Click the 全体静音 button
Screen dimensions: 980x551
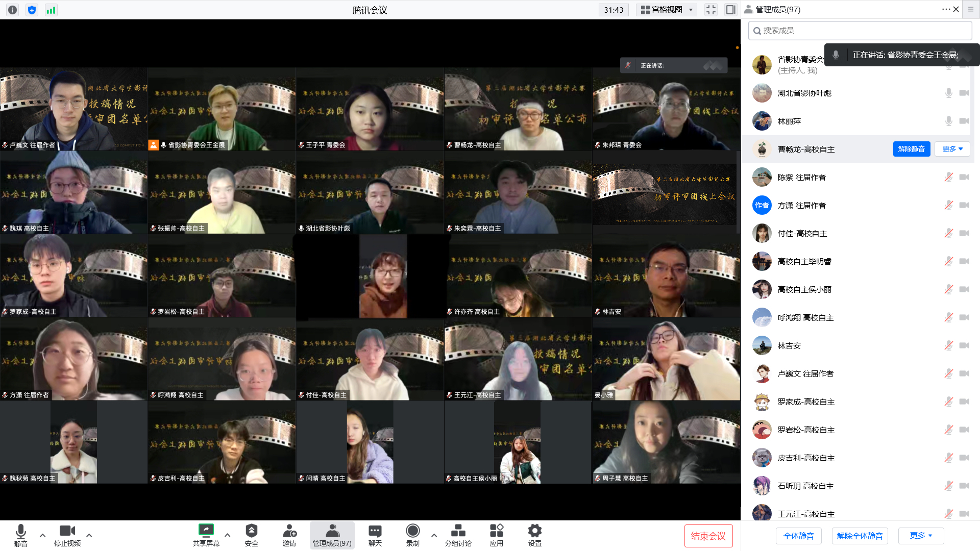click(798, 536)
